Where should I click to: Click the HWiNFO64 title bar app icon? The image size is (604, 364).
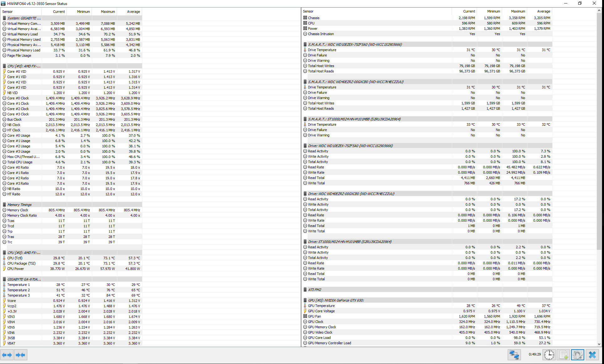[3, 3]
